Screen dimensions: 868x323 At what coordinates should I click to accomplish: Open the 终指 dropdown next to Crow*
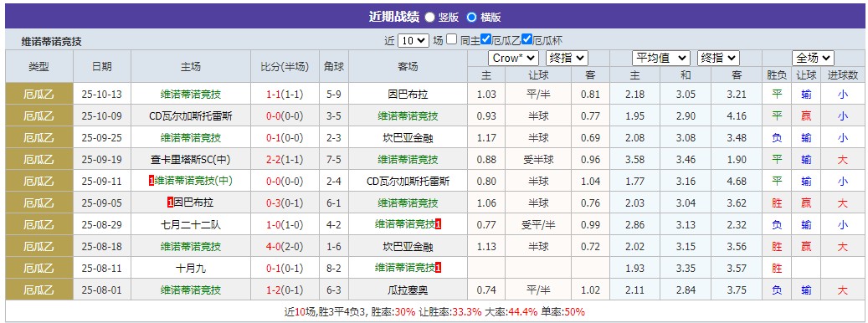coord(567,58)
